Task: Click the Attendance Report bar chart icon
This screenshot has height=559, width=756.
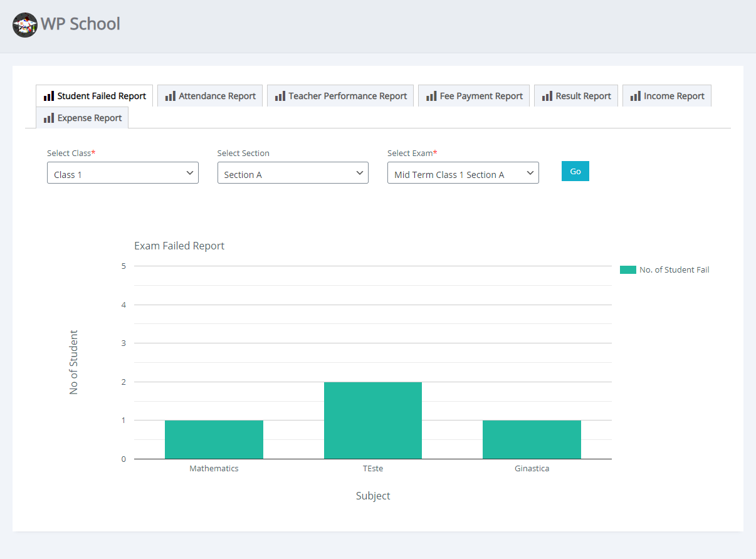Action: tap(170, 97)
